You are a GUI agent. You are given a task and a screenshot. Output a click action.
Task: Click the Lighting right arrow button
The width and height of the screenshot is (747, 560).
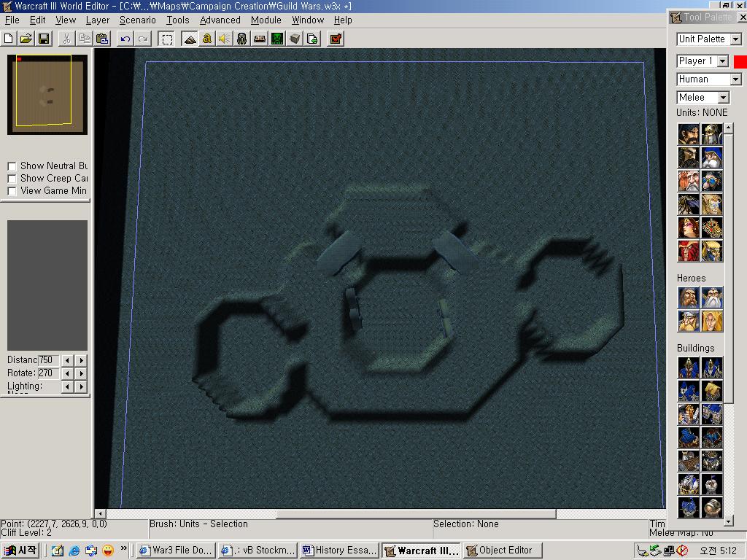pyautogui.click(x=81, y=386)
